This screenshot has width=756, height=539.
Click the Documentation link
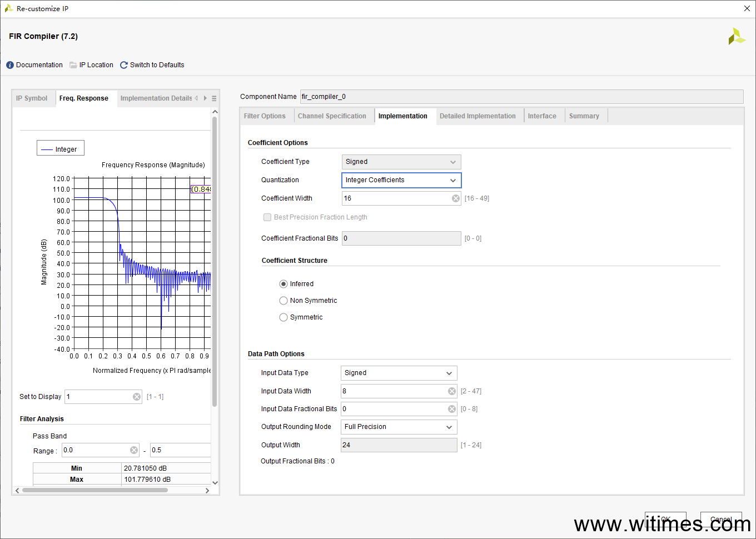coord(39,65)
